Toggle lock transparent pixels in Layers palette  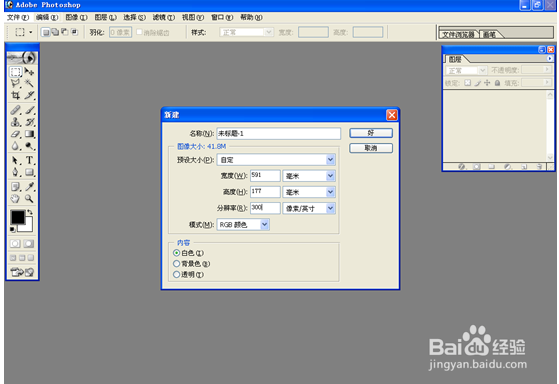[x=467, y=83]
